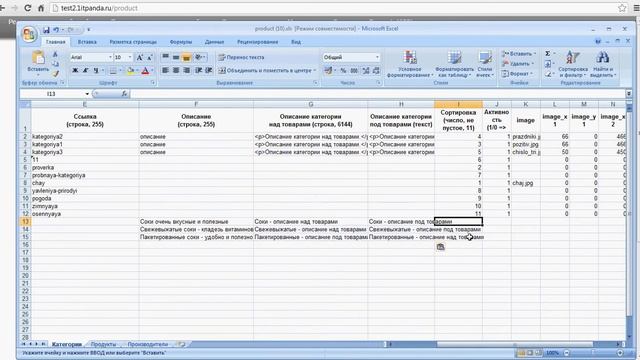The width and height of the screenshot is (640, 360).
Task: Switch to the Формулы ribbon tab
Action: (x=180, y=42)
